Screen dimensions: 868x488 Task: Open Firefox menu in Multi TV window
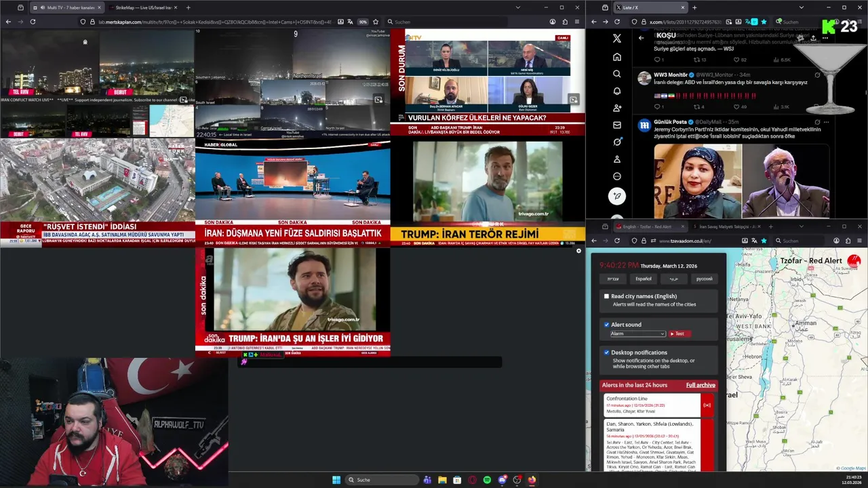577,22
